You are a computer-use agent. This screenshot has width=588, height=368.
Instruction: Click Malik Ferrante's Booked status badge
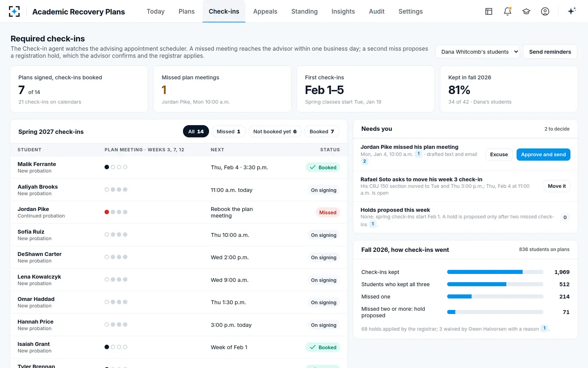[x=323, y=167]
